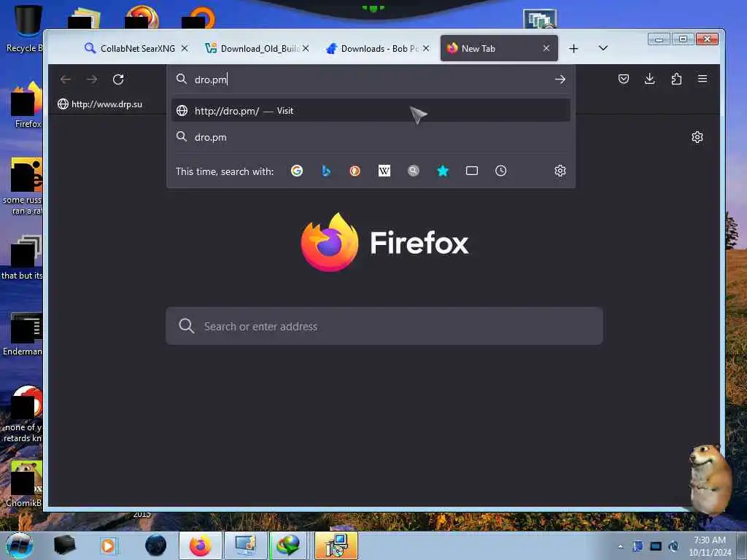Select dro.pm search suggestion
747x560 pixels.
pos(371,137)
